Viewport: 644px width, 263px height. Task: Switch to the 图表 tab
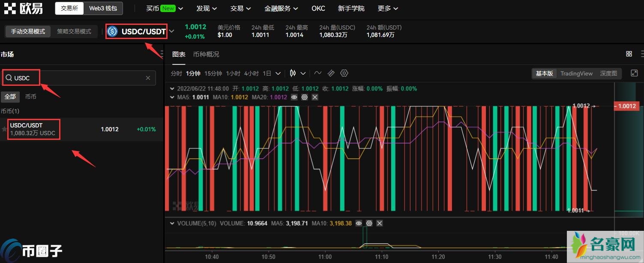(x=179, y=54)
